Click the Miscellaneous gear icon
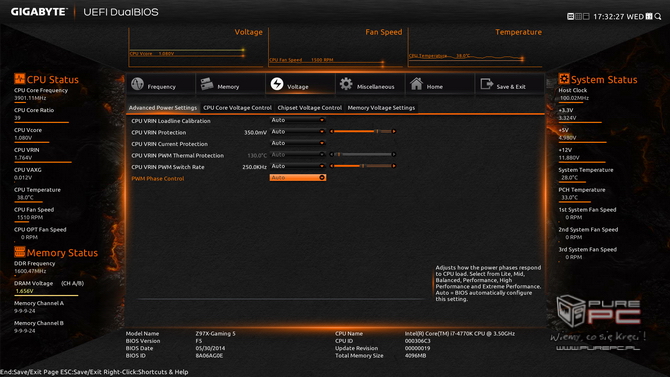670x377 pixels. [x=346, y=83]
